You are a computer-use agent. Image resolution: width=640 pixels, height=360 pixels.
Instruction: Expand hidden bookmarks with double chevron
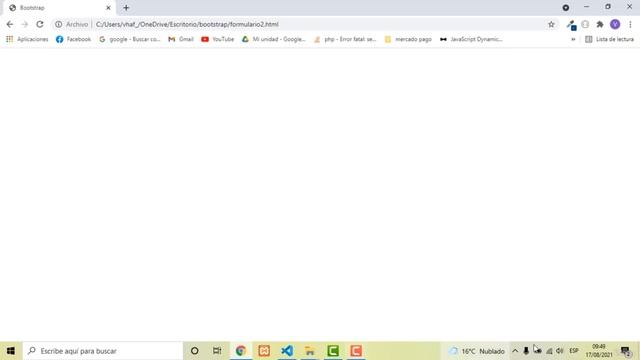pos(573,39)
